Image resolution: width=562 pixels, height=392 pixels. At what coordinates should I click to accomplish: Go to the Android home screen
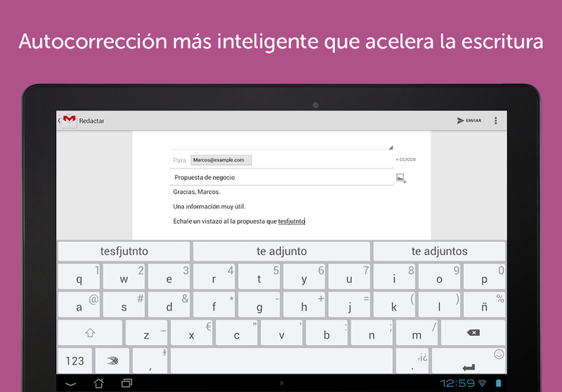click(x=99, y=384)
